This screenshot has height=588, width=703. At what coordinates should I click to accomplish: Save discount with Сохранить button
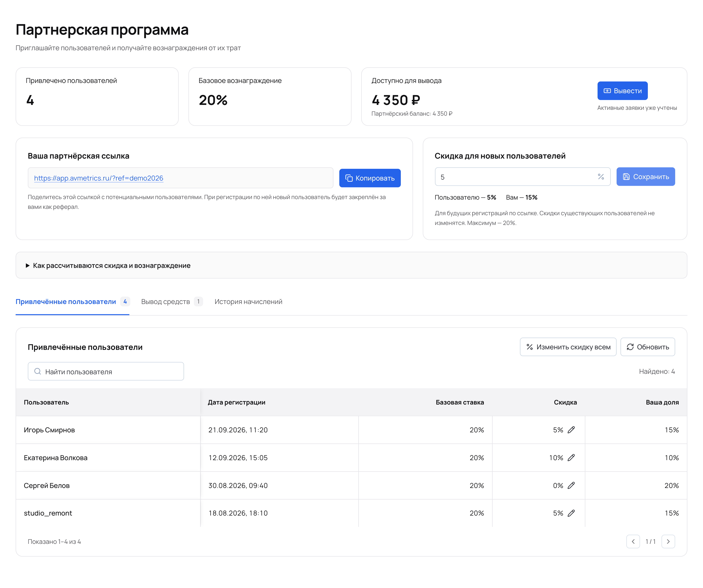645,177
